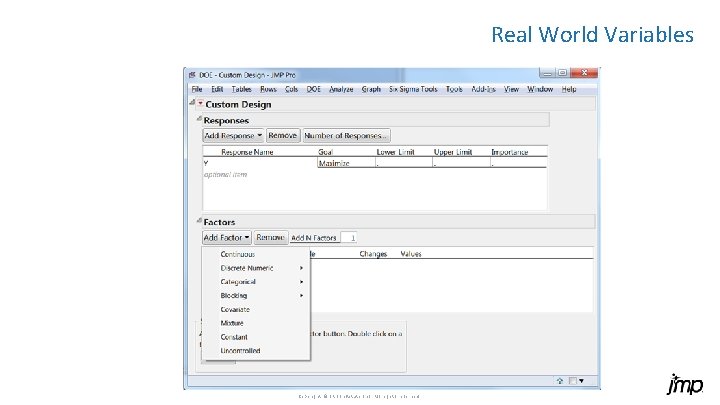Open the File menu

(x=197, y=89)
